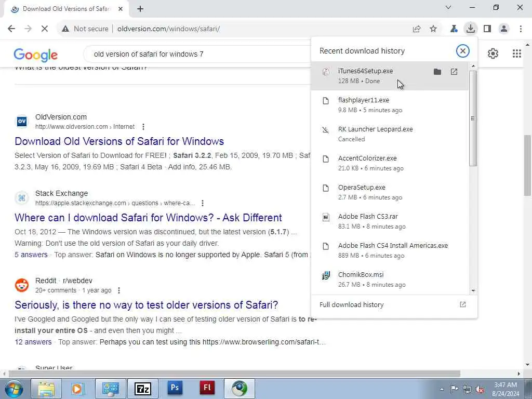
Task: Open the Google apps grid
Action: click(x=517, y=54)
